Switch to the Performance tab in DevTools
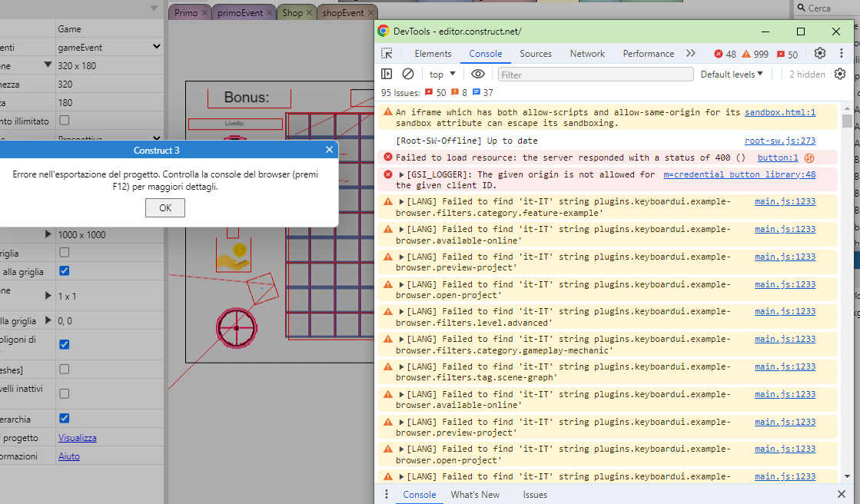The width and height of the screenshot is (860, 504). click(x=649, y=54)
